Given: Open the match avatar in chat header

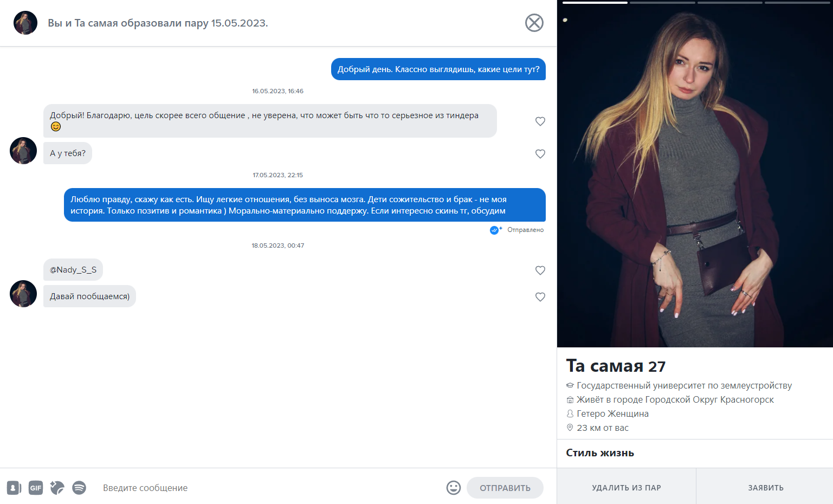Looking at the screenshot, I should coord(25,23).
